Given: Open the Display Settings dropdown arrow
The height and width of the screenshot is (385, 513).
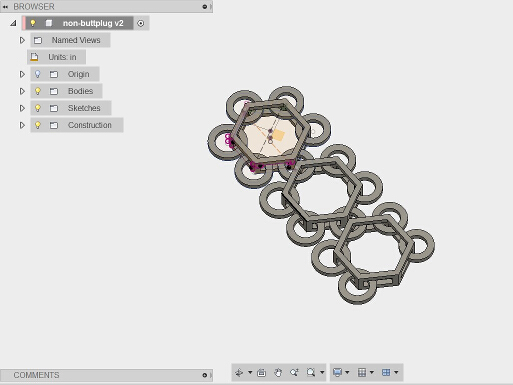Looking at the screenshot, I should tap(347, 372).
